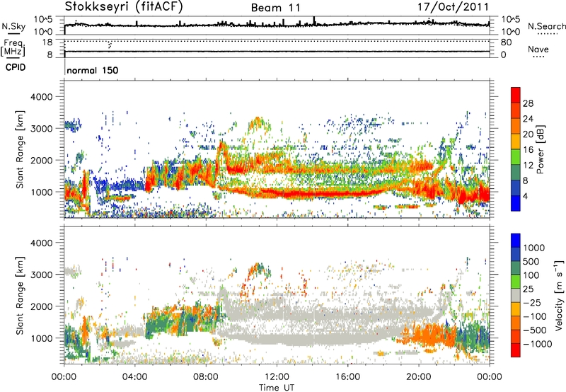Click the '20:00' time axis tick label
The width and height of the screenshot is (566, 392).
coord(419,377)
